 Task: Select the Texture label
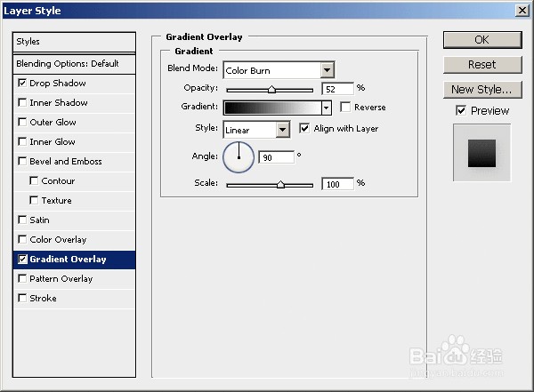click(x=57, y=200)
